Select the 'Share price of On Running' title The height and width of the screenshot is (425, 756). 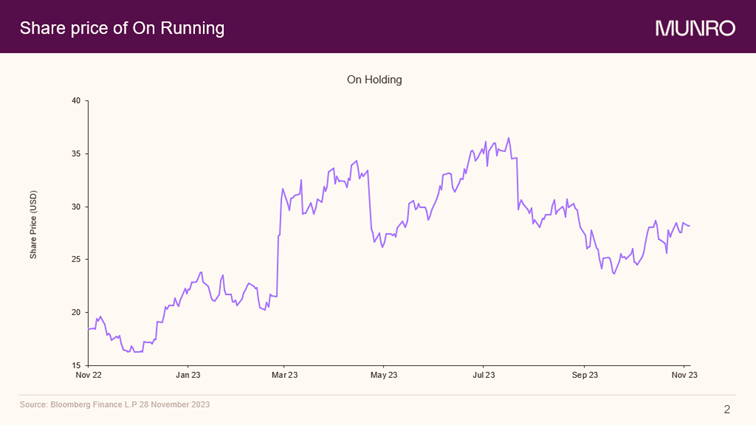tap(122, 28)
